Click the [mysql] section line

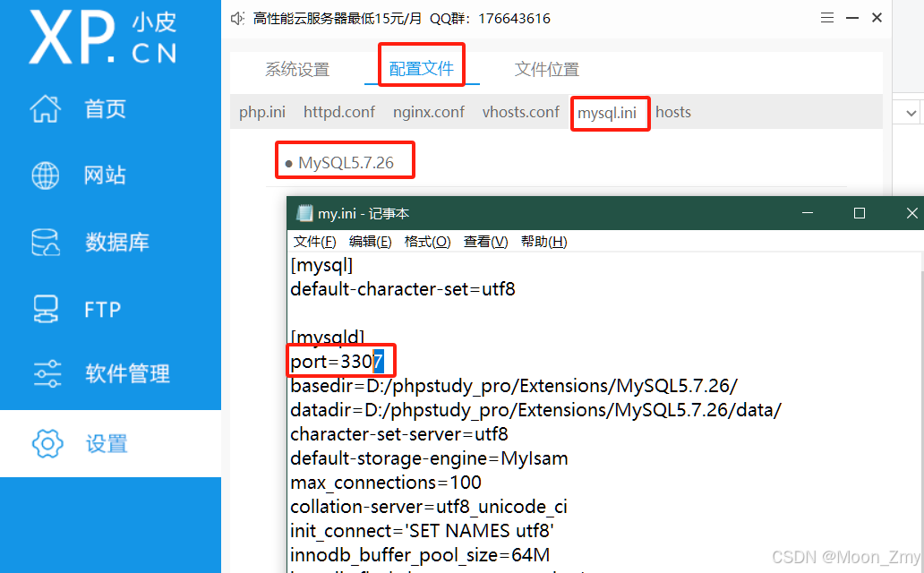coord(321,265)
